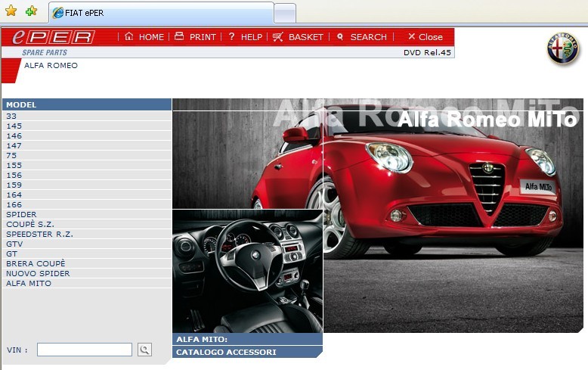
Task: Open HELP question mark icon
Action: pos(231,36)
